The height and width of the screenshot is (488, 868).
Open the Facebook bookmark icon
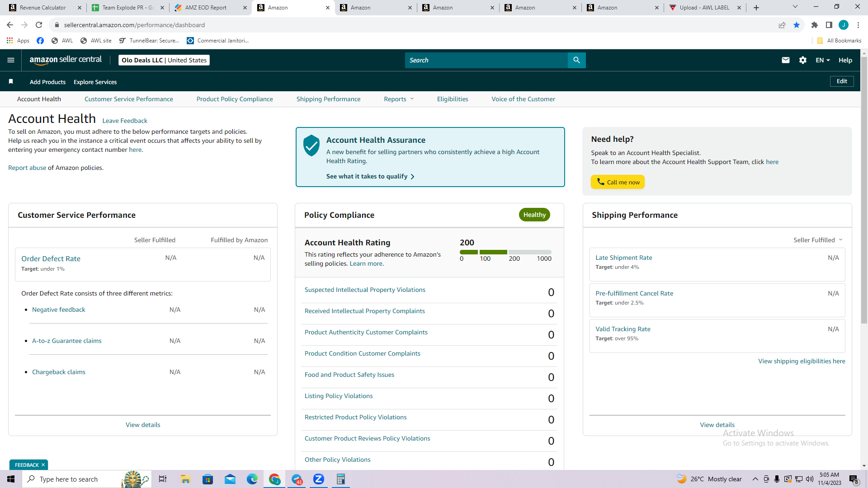pyautogui.click(x=40, y=41)
